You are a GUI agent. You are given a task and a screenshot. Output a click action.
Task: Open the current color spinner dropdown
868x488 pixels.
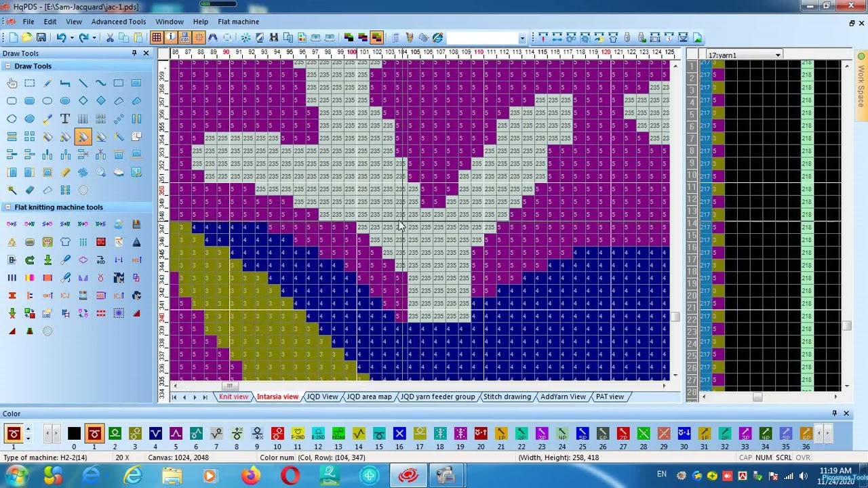[x=28, y=438]
